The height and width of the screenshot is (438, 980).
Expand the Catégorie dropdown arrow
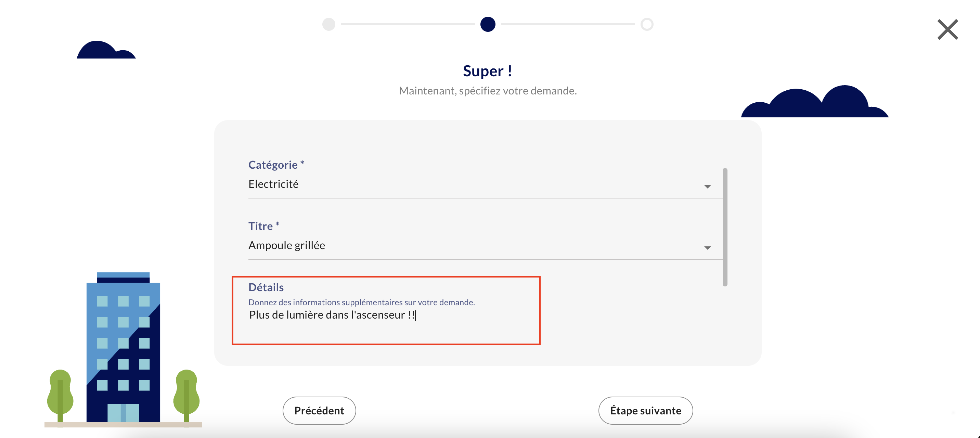pos(707,186)
